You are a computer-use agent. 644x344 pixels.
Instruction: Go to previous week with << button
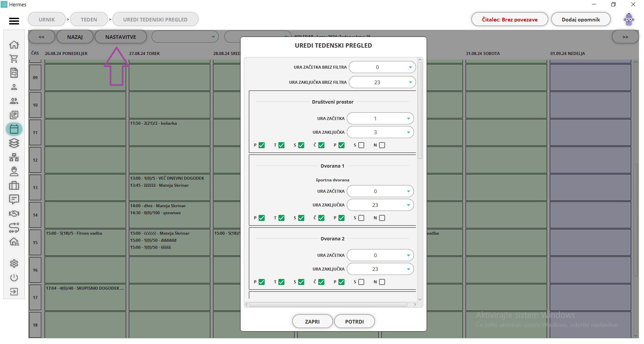tap(42, 37)
